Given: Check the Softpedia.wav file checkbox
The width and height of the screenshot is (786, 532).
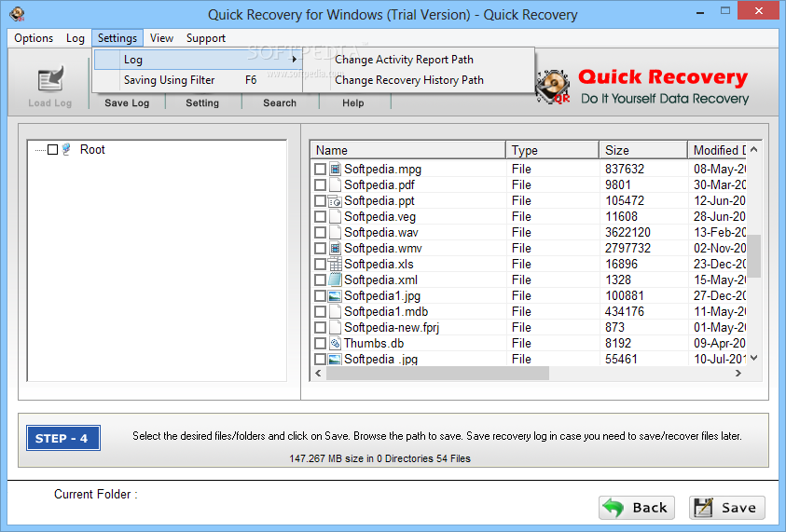Looking at the screenshot, I should [x=321, y=232].
